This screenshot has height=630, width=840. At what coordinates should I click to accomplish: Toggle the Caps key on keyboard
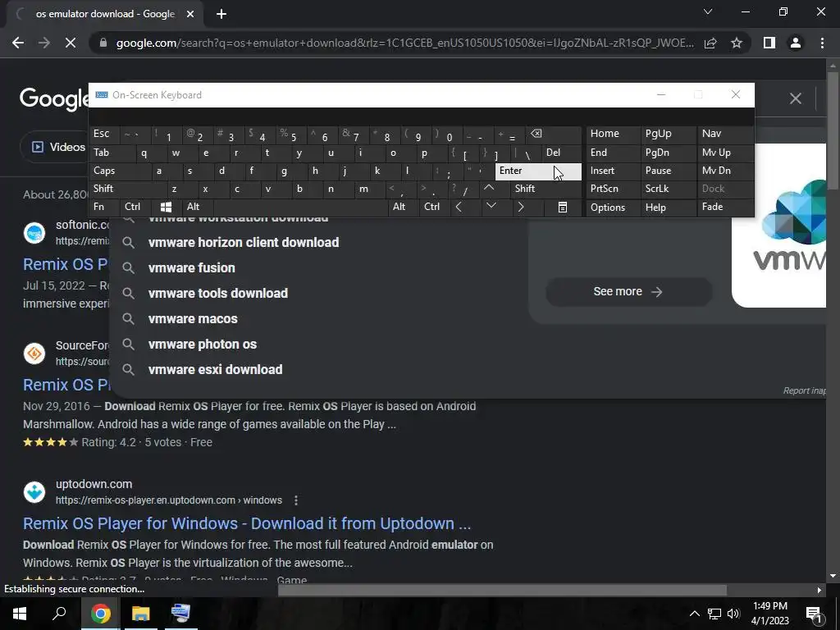point(118,171)
